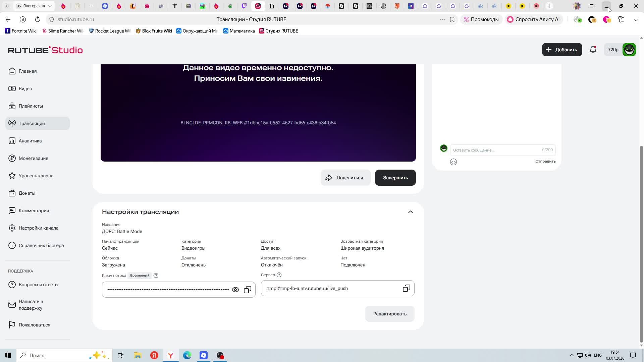The height and width of the screenshot is (362, 644).
Task: Click the Добавить button
Action: tap(562, 50)
